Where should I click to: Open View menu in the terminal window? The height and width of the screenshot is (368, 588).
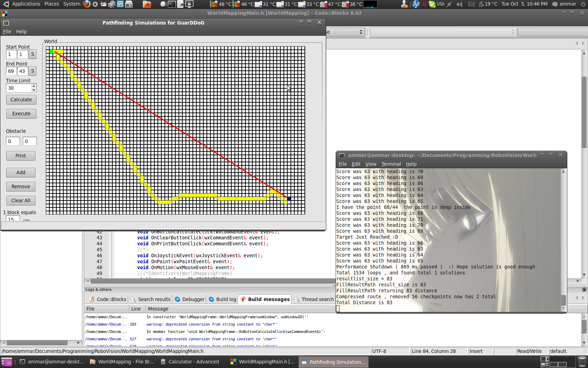pyautogui.click(x=371, y=164)
